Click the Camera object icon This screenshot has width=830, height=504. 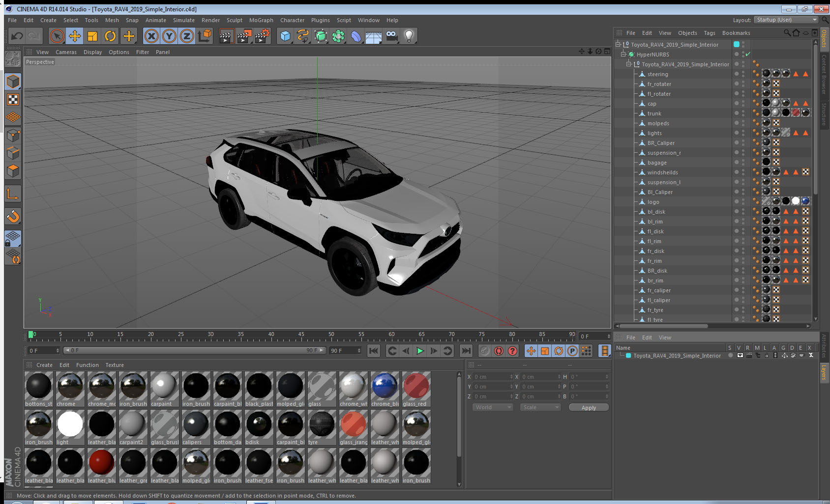point(391,36)
